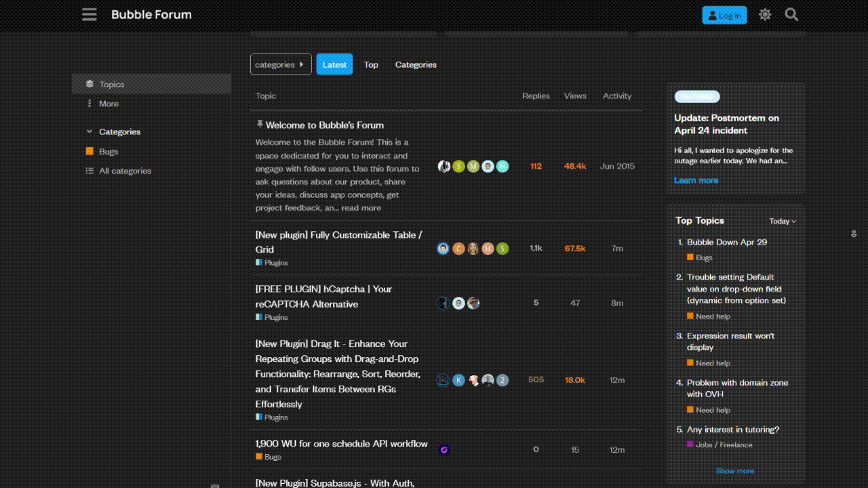Open 1,900 WU schedule API workflow topic

(342, 444)
